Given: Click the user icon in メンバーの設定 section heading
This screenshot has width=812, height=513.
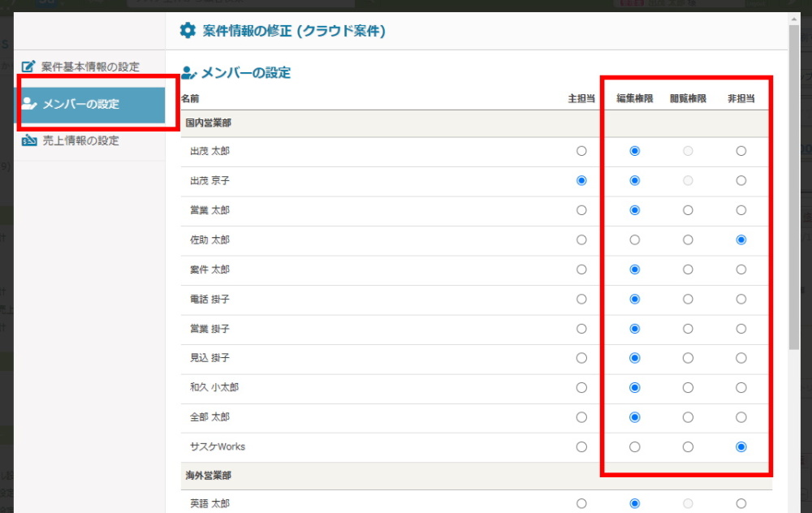Looking at the screenshot, I should pos(189,73).
